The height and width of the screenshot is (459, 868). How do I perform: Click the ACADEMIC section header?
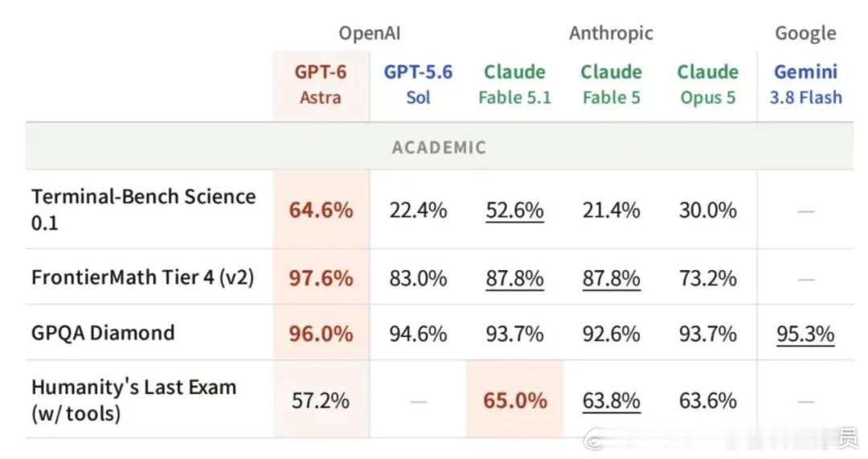pyautogui.click(x=439, y=147)
